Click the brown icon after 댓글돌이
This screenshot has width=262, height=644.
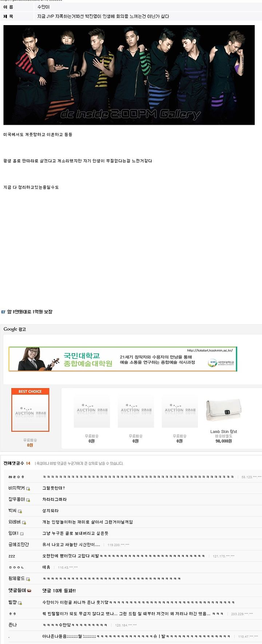click(x=29, y=591)
